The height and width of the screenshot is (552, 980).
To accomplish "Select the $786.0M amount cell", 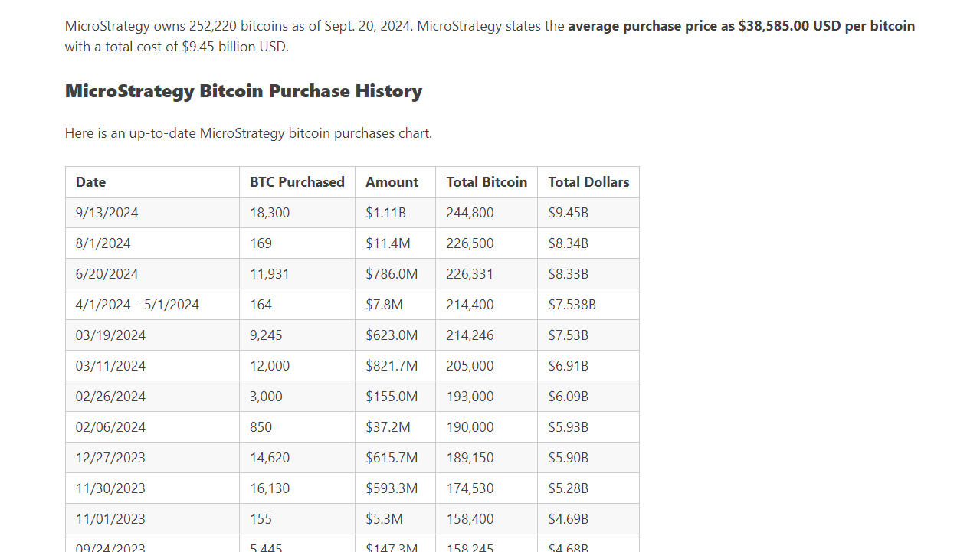I will (395, 274).
